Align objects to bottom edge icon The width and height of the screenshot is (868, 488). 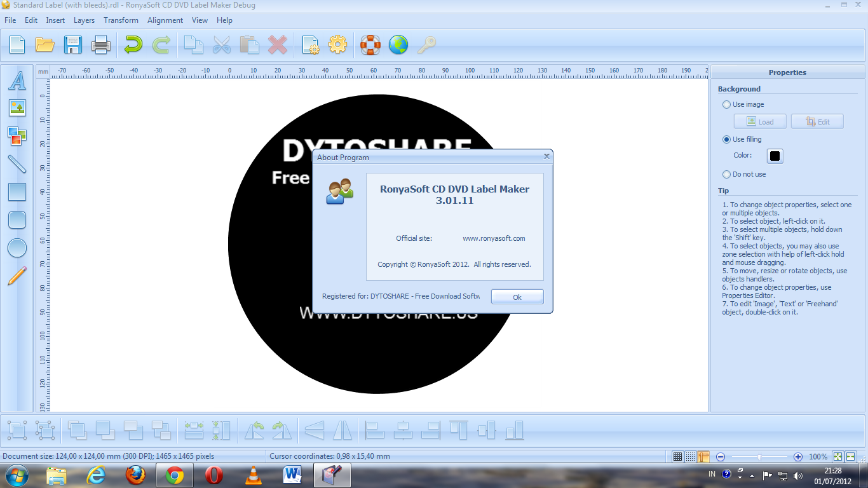(x=515, y=430)
